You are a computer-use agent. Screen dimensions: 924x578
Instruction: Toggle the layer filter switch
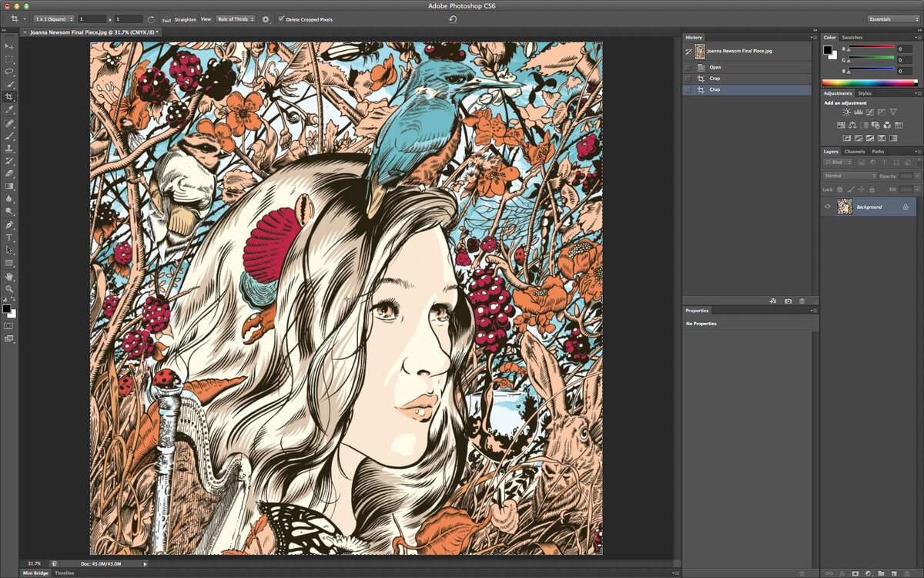click(x=919, y=162)
